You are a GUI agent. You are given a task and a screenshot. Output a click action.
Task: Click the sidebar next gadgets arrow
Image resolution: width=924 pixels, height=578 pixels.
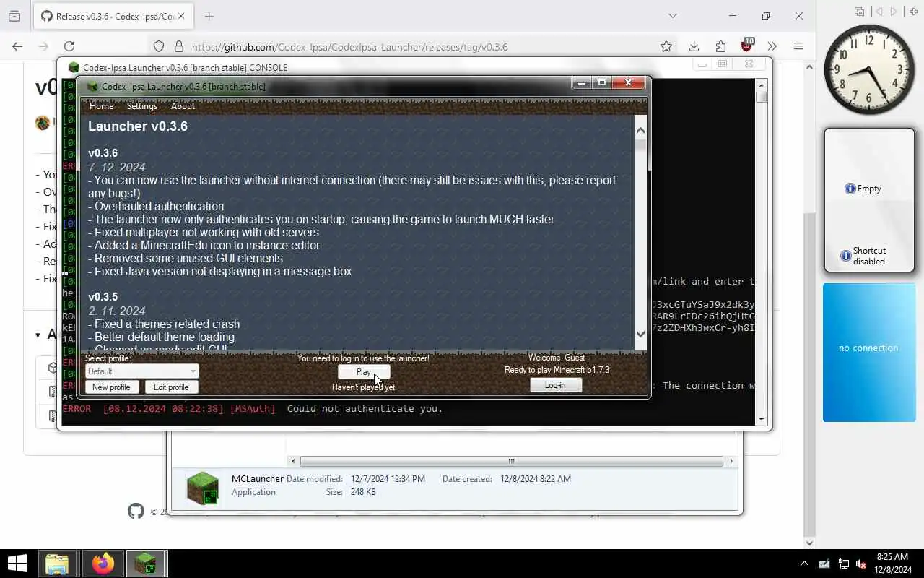[894, 12]
